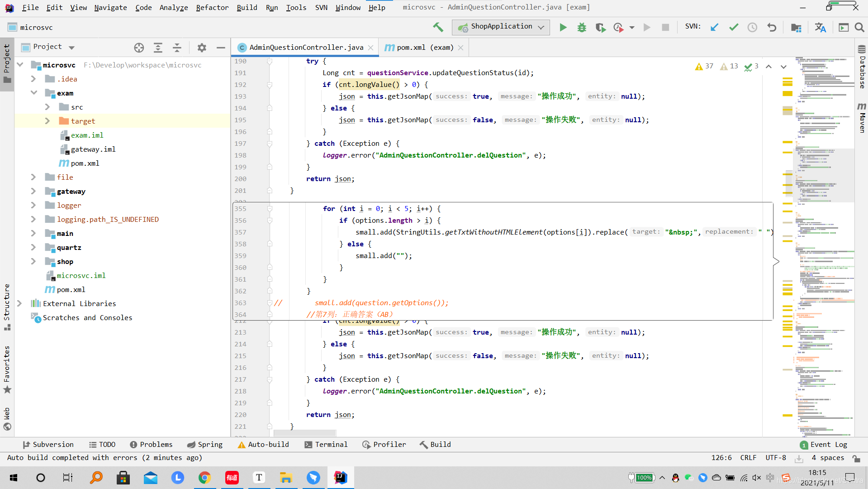The image size is (868, 489).
Task: Click locate opened file crosshair icon
Action: coord(139,48)
